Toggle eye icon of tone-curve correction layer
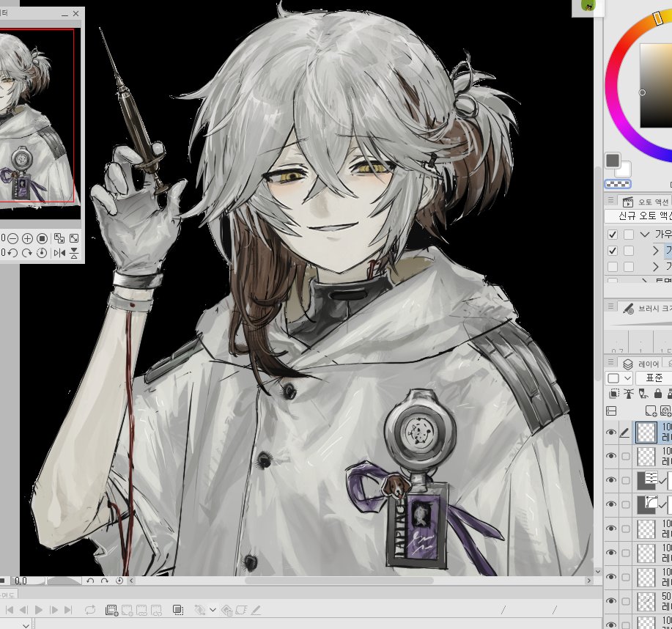 coord(612,504)
